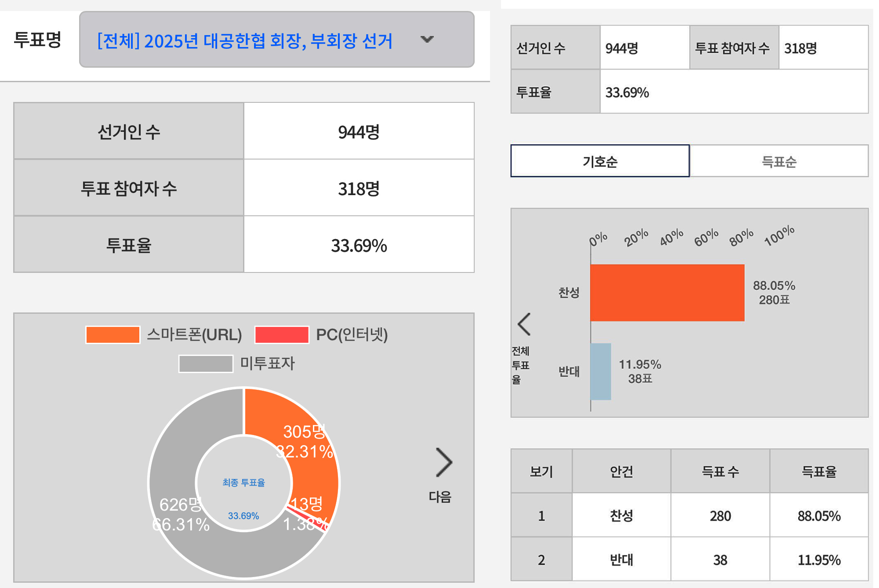879x588 pixels.
Task: Click the 다음 next arrow
Action: click(x=444, y=462)
